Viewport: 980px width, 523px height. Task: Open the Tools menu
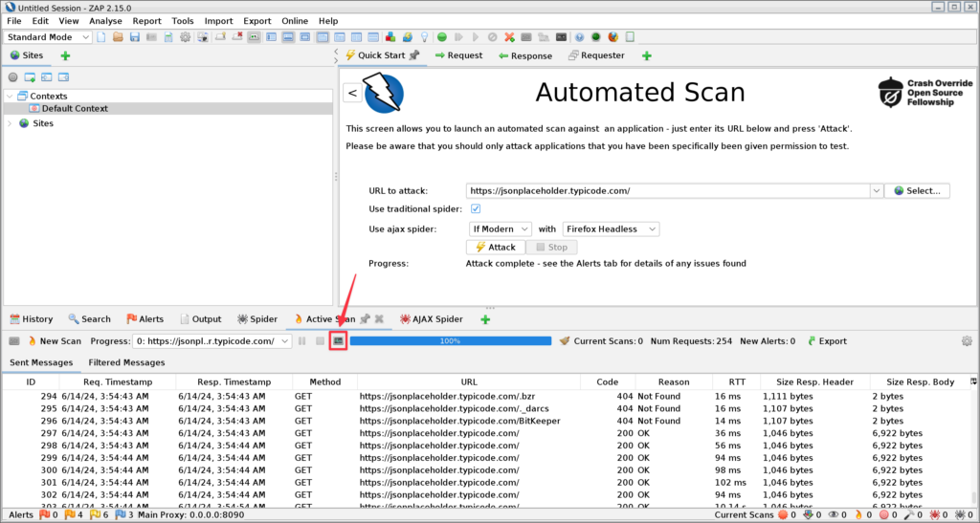pos(183,21)
